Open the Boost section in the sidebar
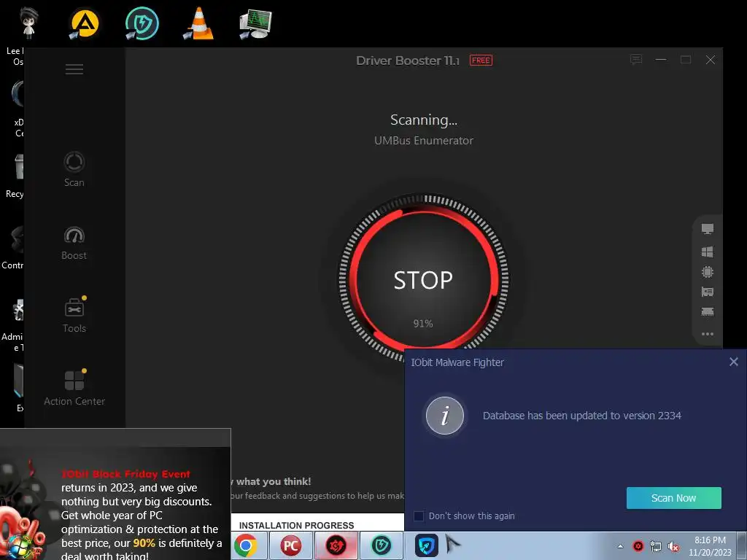The image size is (747, 560). (74, 243)
